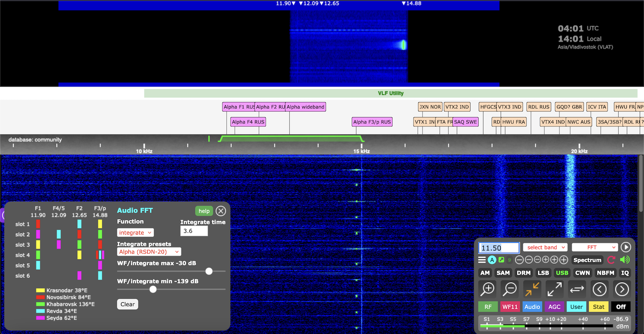
Task: Mute audio with the green speaker icon
Action: 625,260
